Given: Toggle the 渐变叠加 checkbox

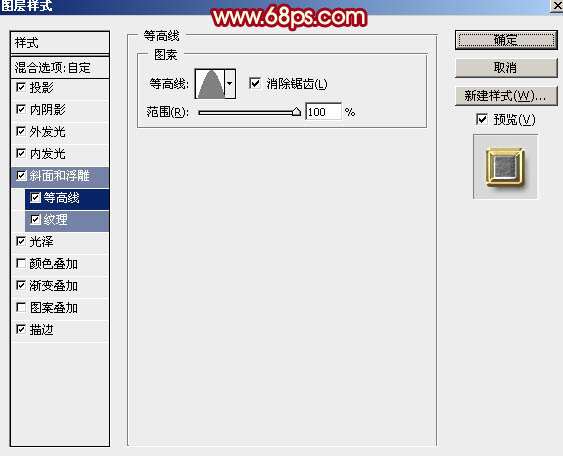Looking at the screenshot, I should pyautogui.click(x=21, y=285).
